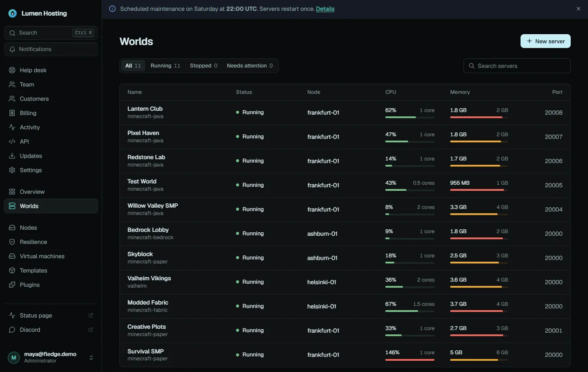Open the maintenance Details link

325,9
